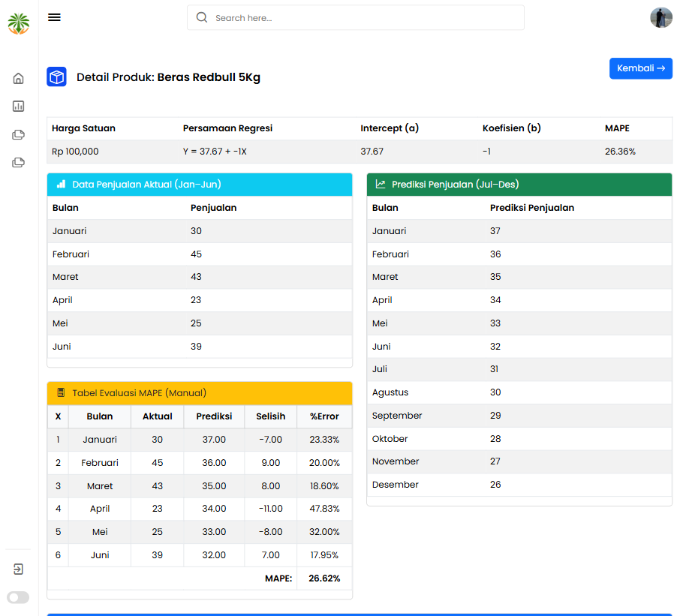Click the line chart icon beside Prediksi Penjualan (Jul–Des)
This screenshot has height=616, width=680.
coord(381,185)
